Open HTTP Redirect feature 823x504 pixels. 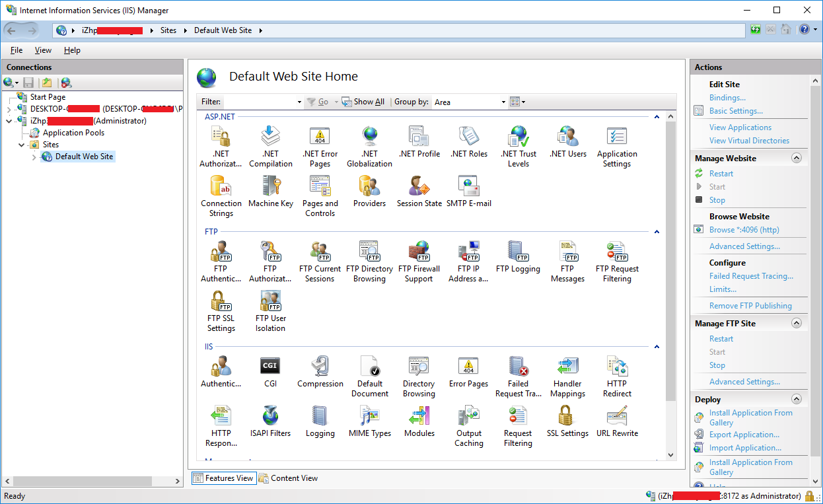point(617,376)
